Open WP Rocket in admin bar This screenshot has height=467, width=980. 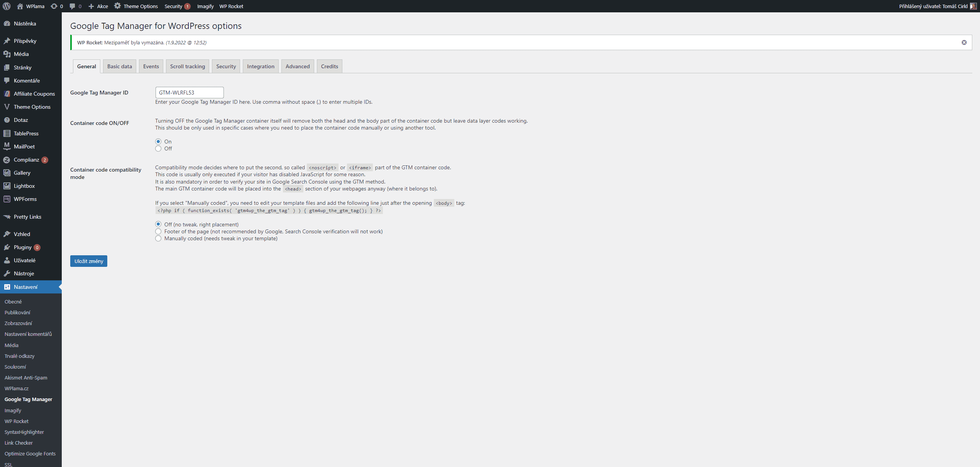tap(231, 6)
